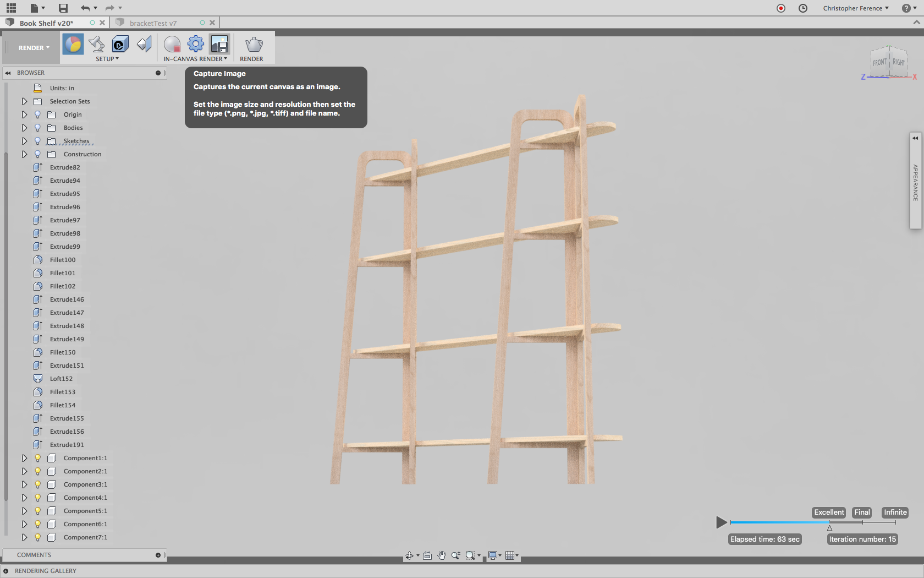Open the SETUP dropdown menu

[107, 59]
